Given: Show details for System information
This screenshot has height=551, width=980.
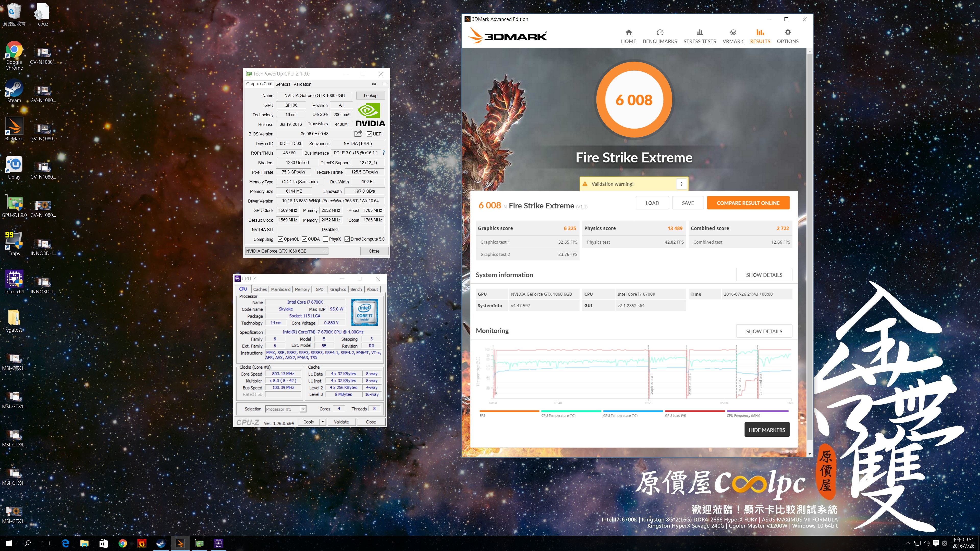Looking at the screenshot, I should coord(764,275).
